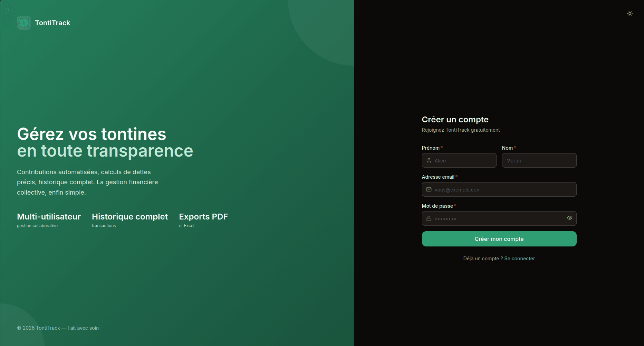Click the Gérez vos tontines headline
Image resolution: width=644 pixels, height=346 pixels.
pyautogui.click(x=92, y=134)
